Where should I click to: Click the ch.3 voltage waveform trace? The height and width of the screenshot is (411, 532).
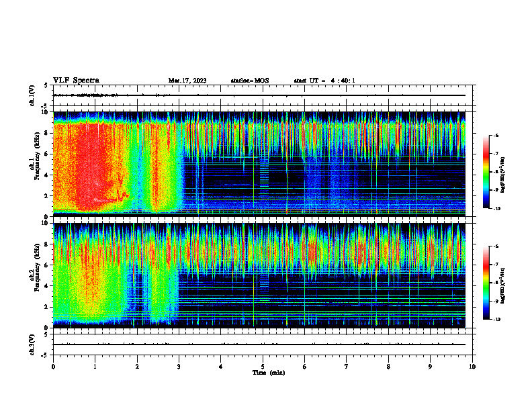[x=259, y=345]
